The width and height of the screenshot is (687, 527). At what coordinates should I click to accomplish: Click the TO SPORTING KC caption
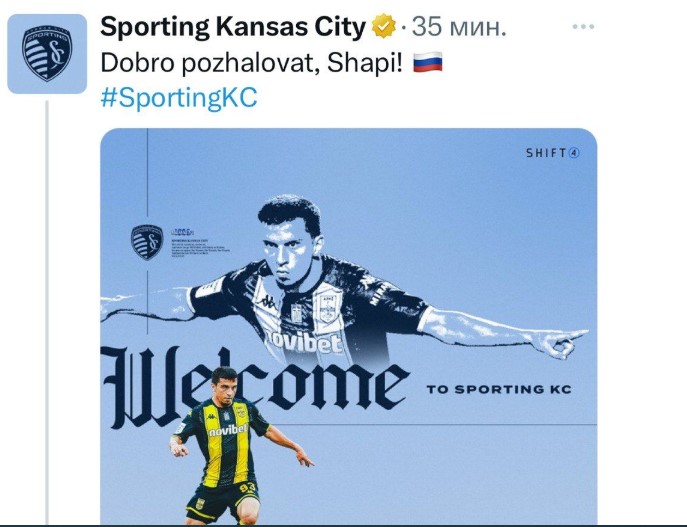tap(499, 389)
